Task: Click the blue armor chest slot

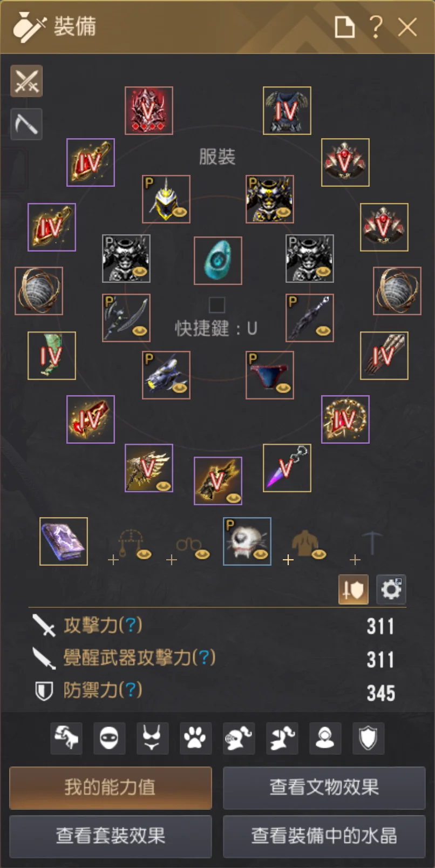Action: pos(287,111)
